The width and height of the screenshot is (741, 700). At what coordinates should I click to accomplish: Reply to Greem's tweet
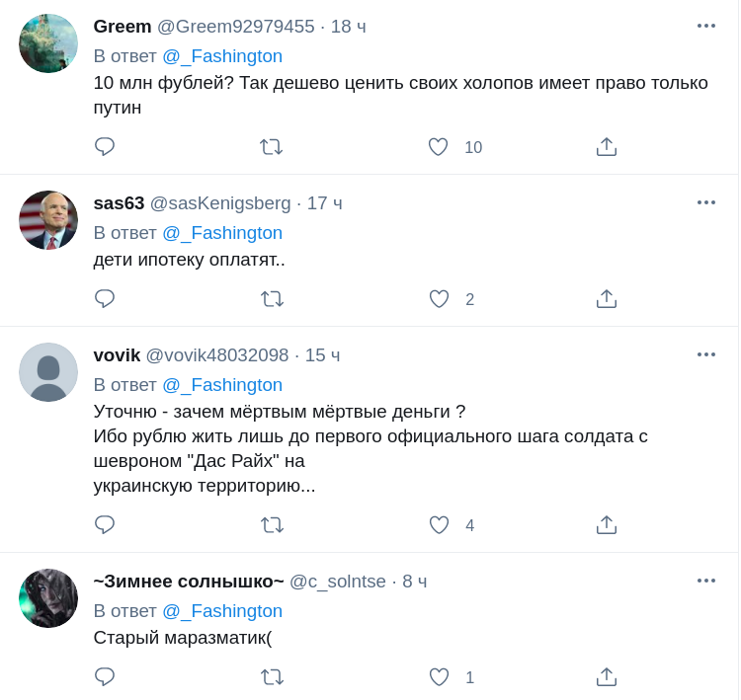pyautogui.click(x=105, y=147)
